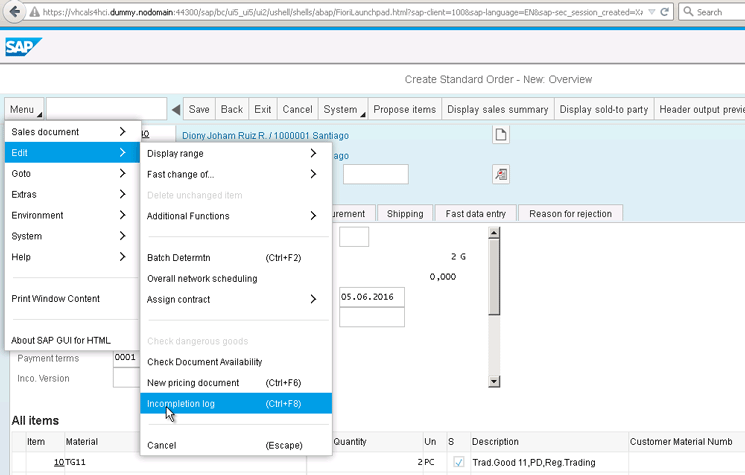The height and width of the screenshot is (475, 745).
Task: Choose New pricing document entry
Action: coord(236,383)
